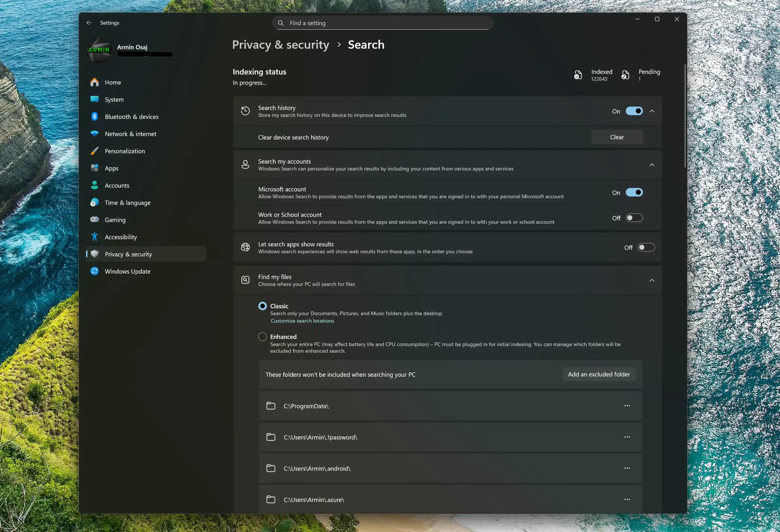Click the Find a setting search box
Screen dimensions: 780x532
click(x=383, y=23)
